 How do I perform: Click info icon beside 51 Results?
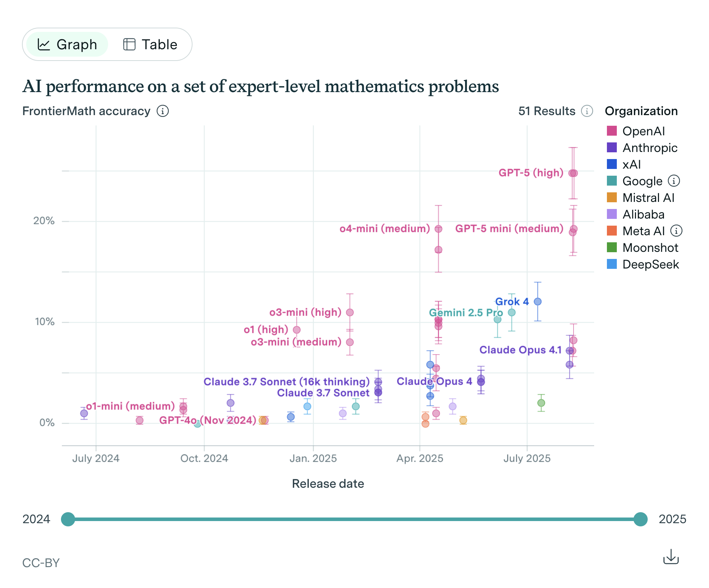(587, 111)
